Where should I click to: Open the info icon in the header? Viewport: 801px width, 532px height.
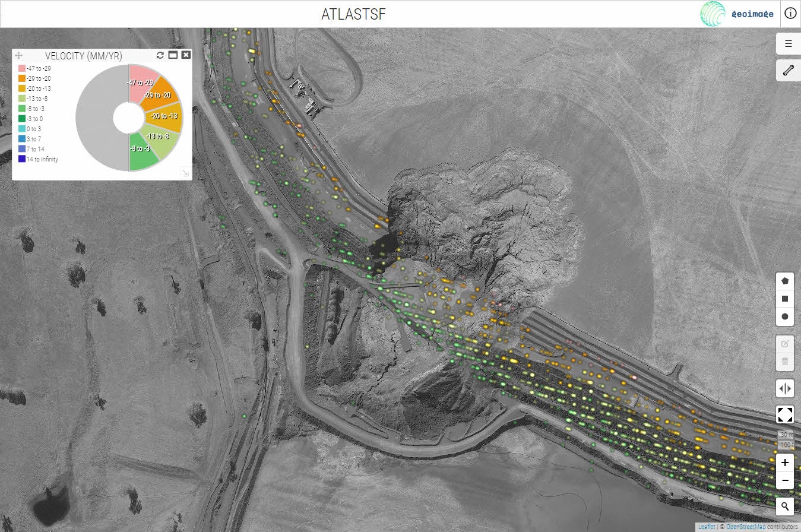790,14
